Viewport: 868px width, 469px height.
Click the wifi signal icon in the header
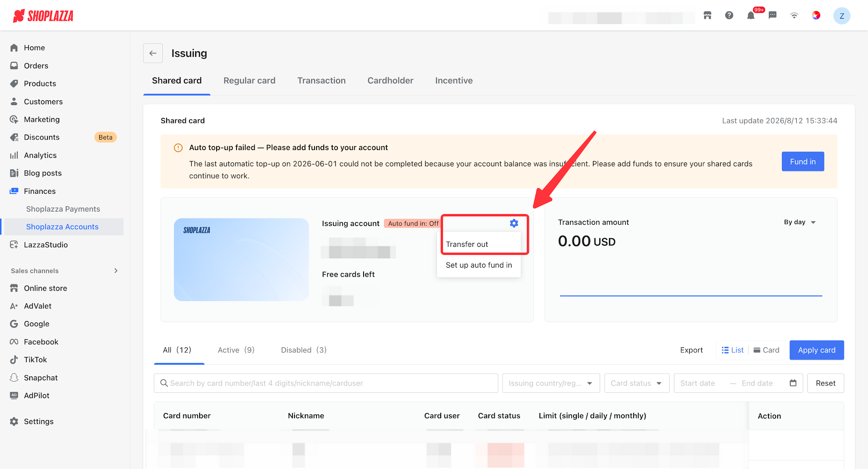794,16
